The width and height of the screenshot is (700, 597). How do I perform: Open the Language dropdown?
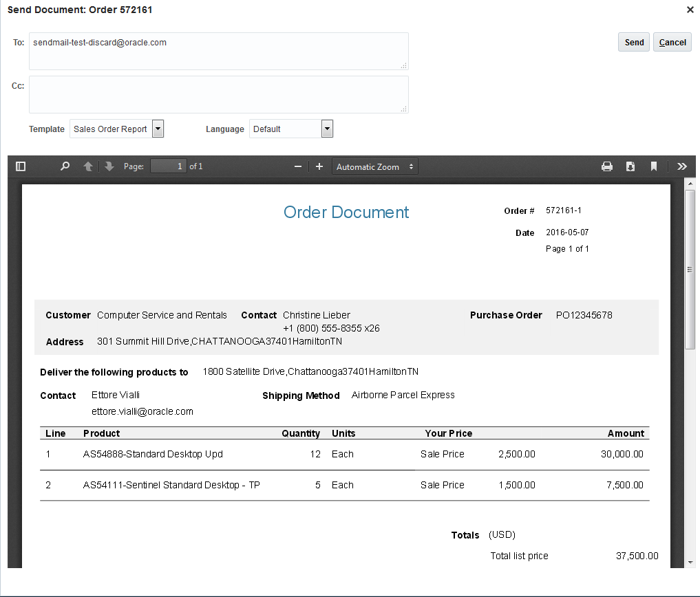(x=327, y=129)
